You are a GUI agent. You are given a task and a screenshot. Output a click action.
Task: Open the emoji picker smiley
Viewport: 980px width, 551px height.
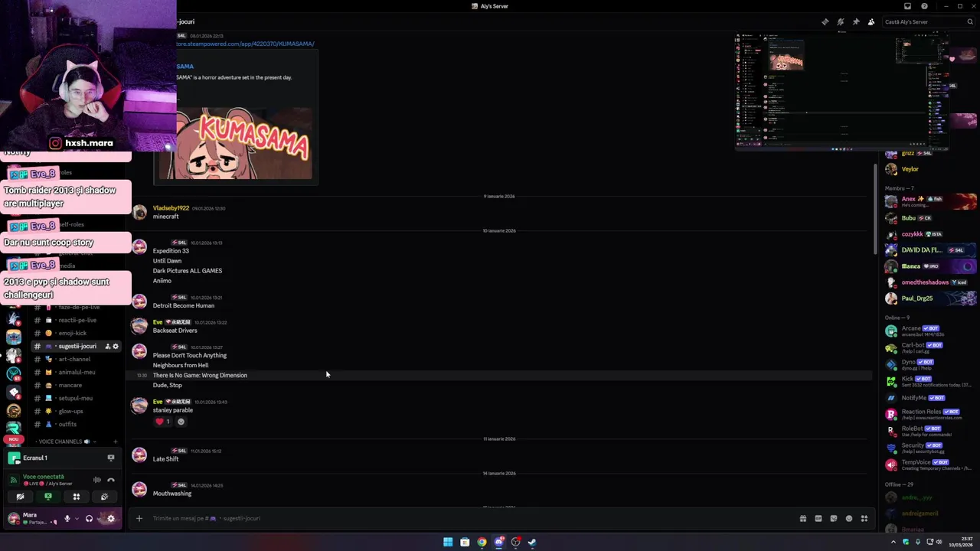(848, 518)
